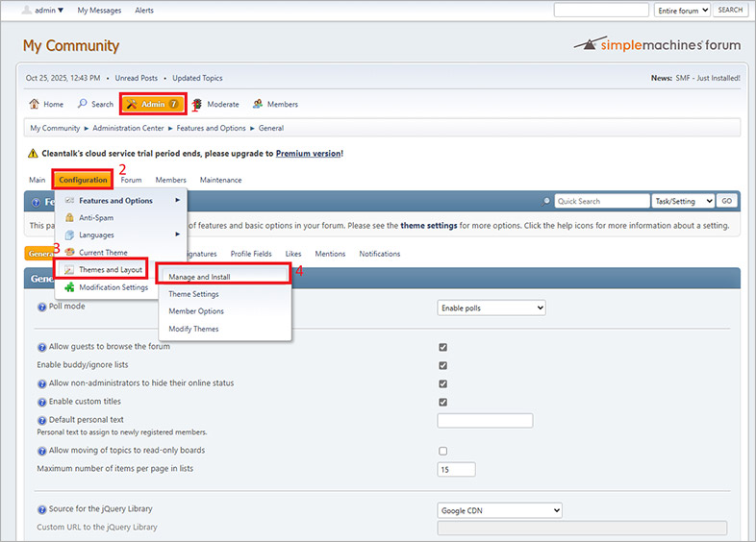Uncheck Enable custom titles

[442, 402]
